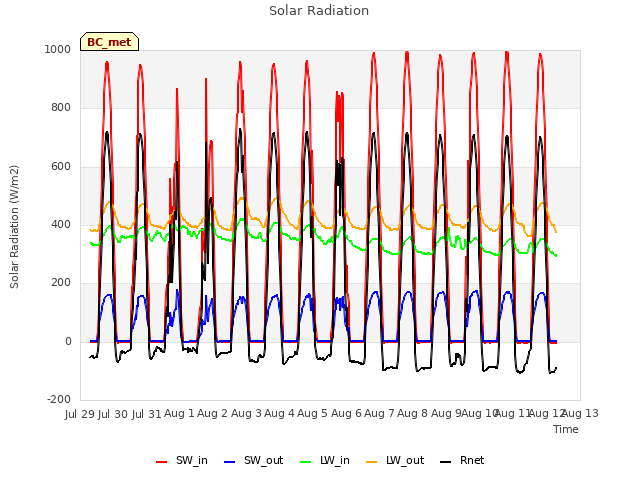The image size is (640, 480).
Task: Click the 400 y-axis tick label
Action: pos(61,224)
